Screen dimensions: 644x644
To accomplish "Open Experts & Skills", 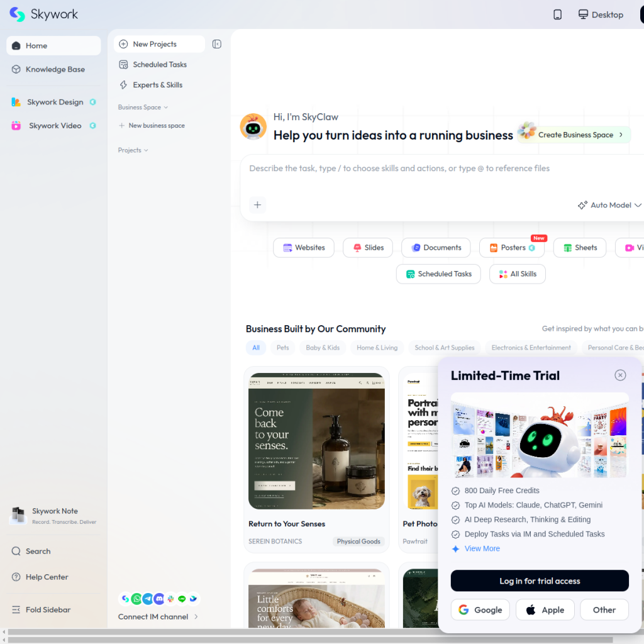I will coord(159,85).
